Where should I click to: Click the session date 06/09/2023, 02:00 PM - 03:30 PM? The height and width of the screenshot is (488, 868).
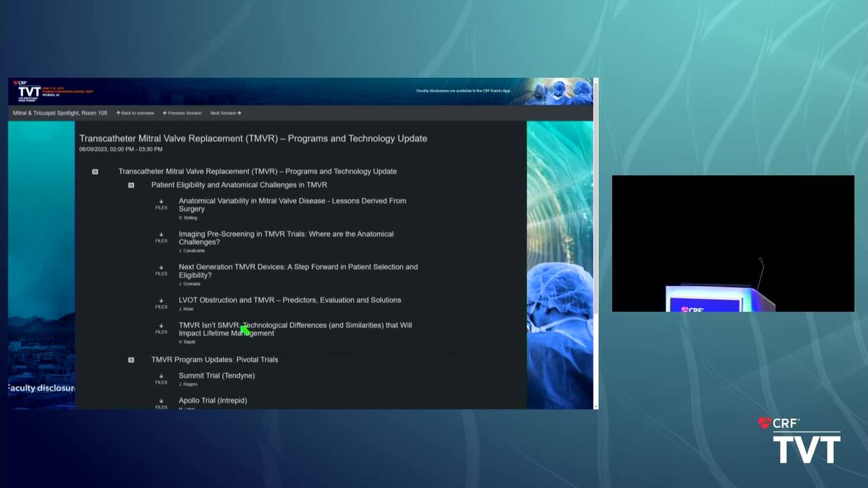coord(121,149)
